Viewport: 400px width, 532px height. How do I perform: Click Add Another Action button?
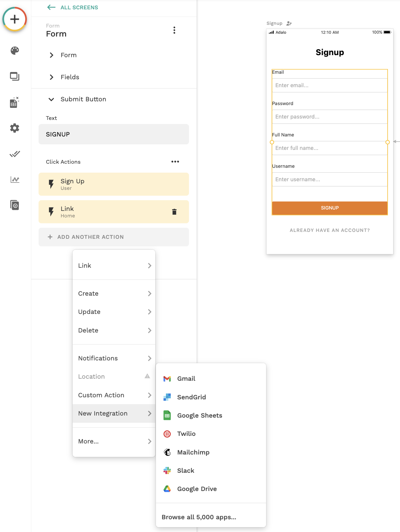[114, 237]
